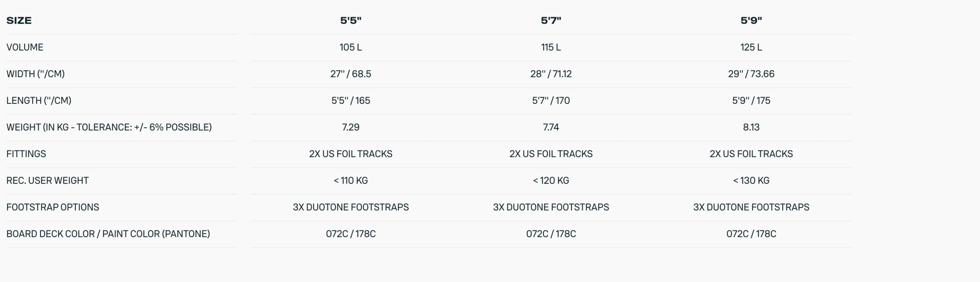
Task: Select the FITTINGS row label
Action: pyautogui.click(x=26, y=154)
